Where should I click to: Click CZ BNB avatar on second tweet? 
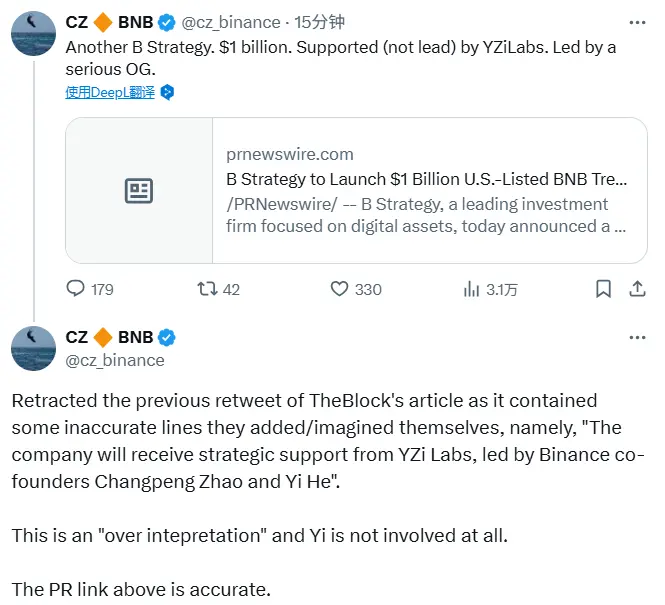(33, 348)
